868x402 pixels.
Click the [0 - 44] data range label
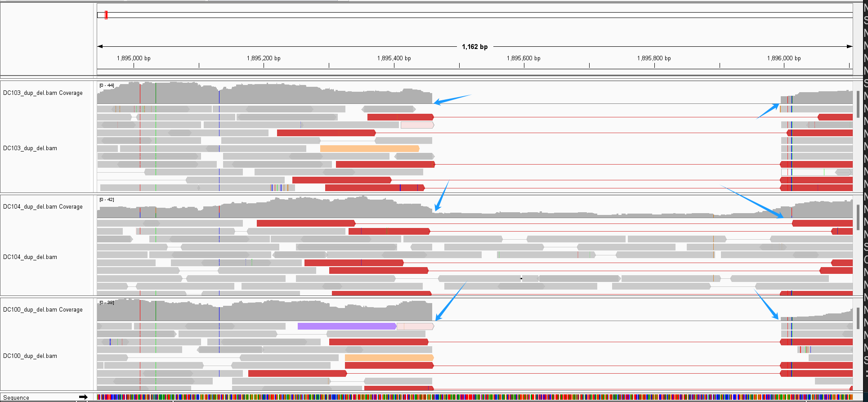pyautogui.click(x=107, y=85)
